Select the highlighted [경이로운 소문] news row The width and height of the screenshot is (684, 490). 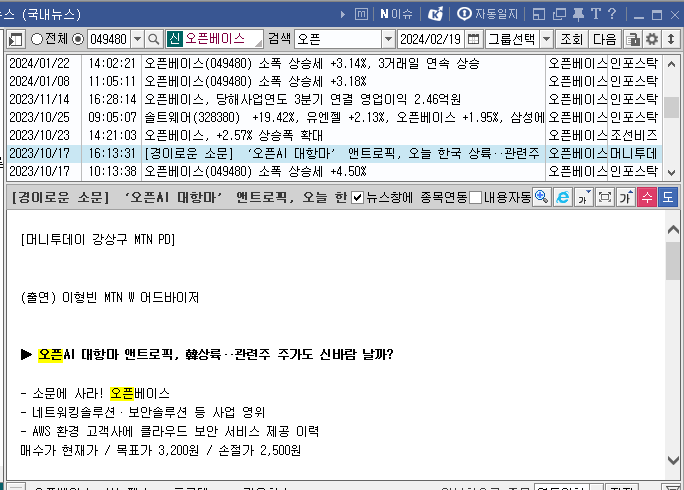(335, 154)
